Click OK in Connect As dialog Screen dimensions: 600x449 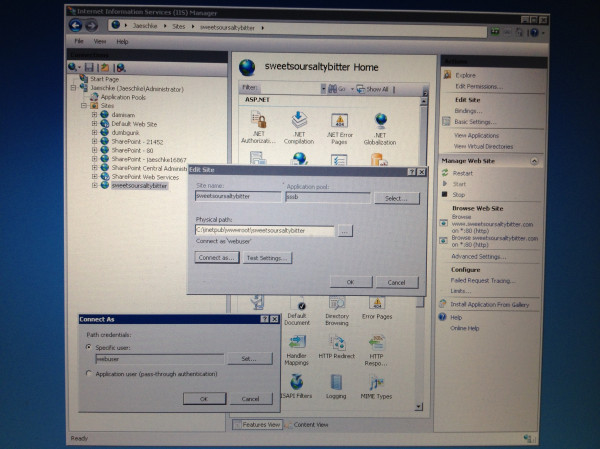[x=204, y=398]
